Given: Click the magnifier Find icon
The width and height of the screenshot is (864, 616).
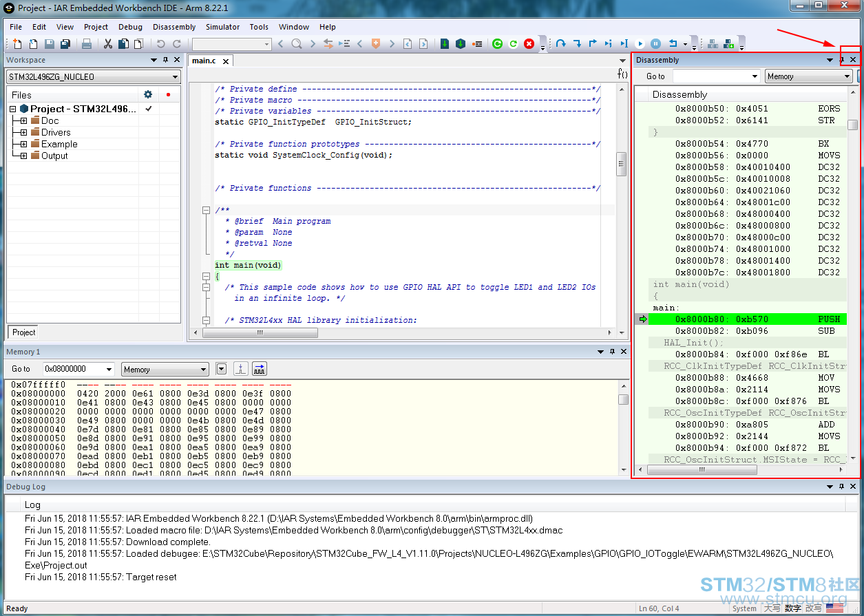Looking at the screenshot, I should tap(297, 44).
